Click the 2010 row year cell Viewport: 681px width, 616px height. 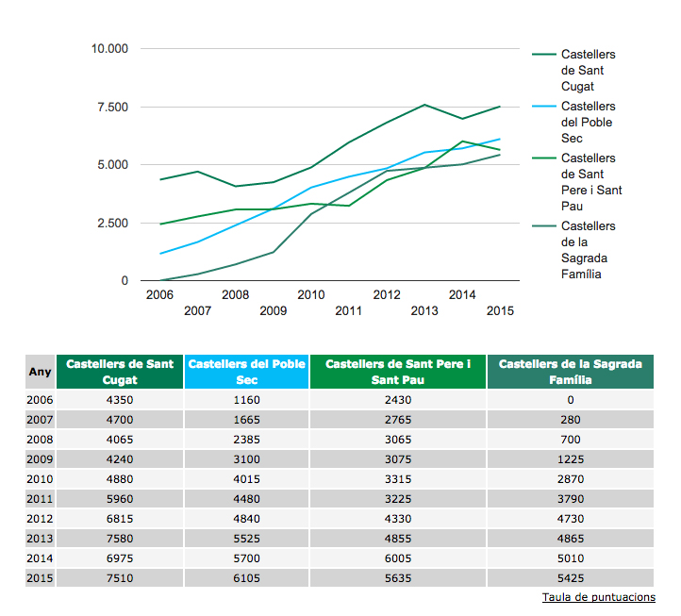40,479
